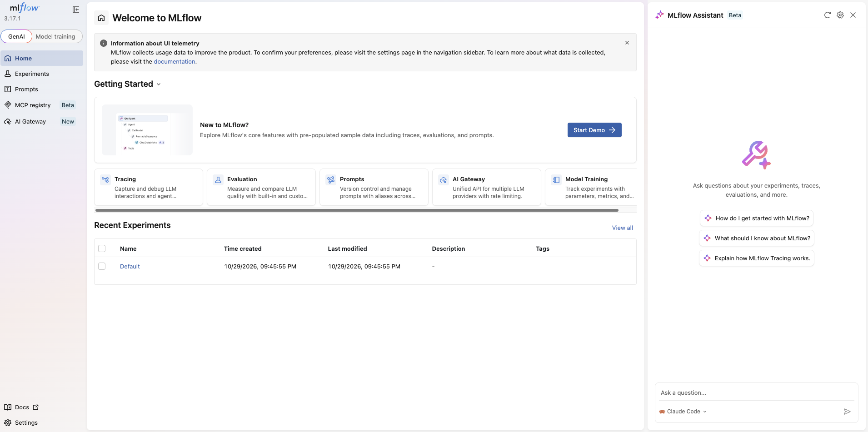868x432 pixels.
Task: Click the AI Gateway card icon
Action: [x=444, y=180]
